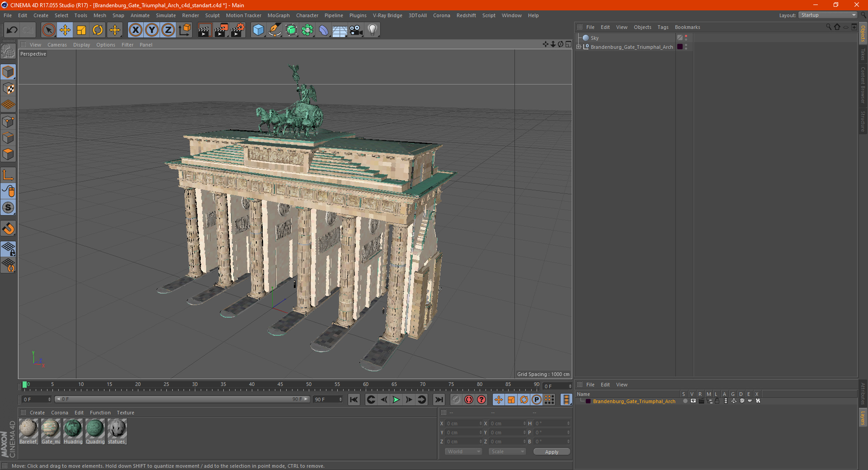Open the Layout dropdown showing Startup
This screenshot has width=868, height=470.
tap(828, 15)
